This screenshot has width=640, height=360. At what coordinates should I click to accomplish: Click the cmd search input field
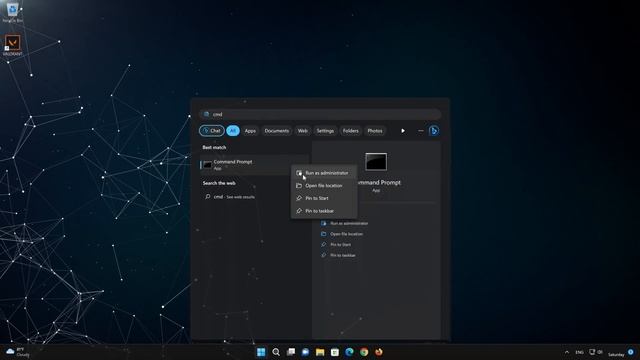point(320,114)
